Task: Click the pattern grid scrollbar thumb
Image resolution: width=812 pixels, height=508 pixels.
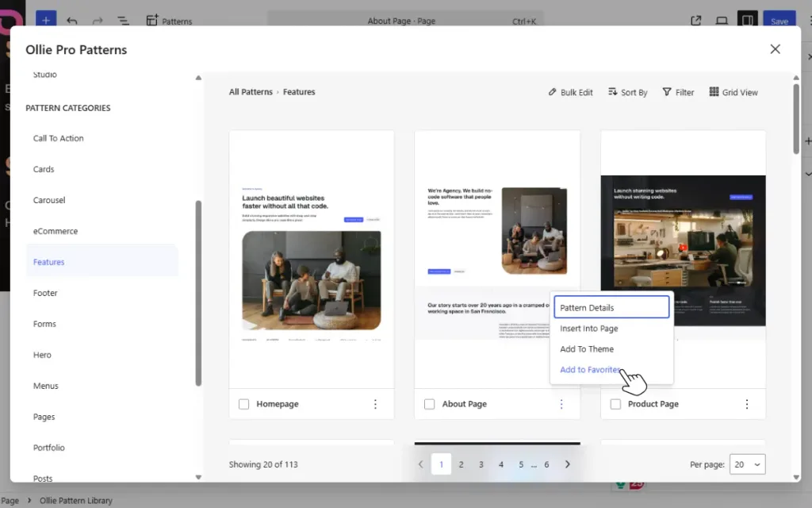Action: (x=796, y=118)
